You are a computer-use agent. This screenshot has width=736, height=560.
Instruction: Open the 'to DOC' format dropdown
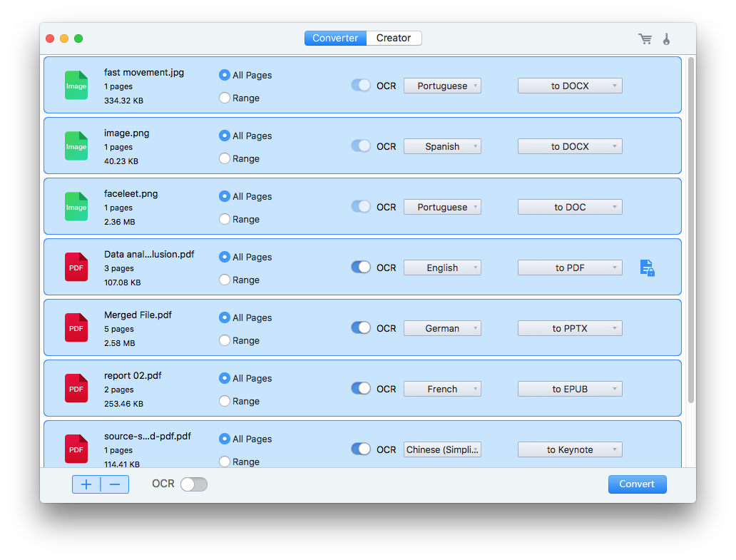[570, 207]
